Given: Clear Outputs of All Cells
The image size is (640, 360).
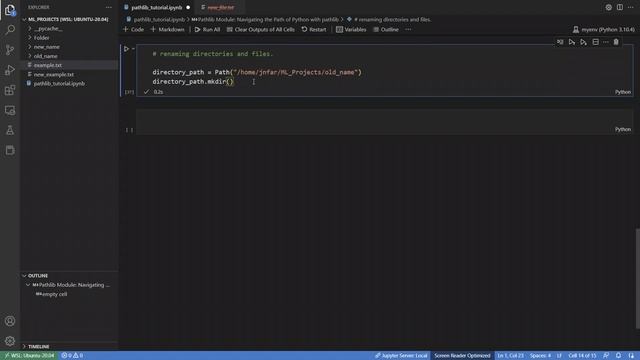Looking at the screenshot, I should [x=260, y=29].
